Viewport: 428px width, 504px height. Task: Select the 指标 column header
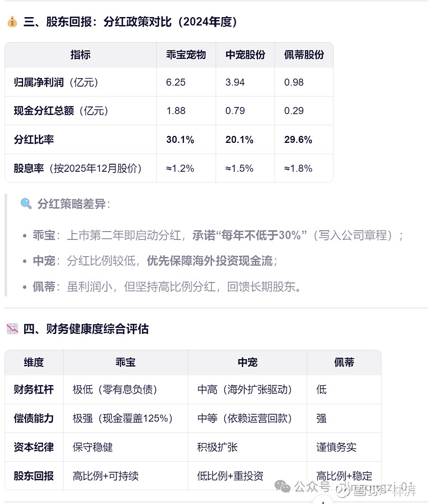pyautogui.click(x=80, y=55)
